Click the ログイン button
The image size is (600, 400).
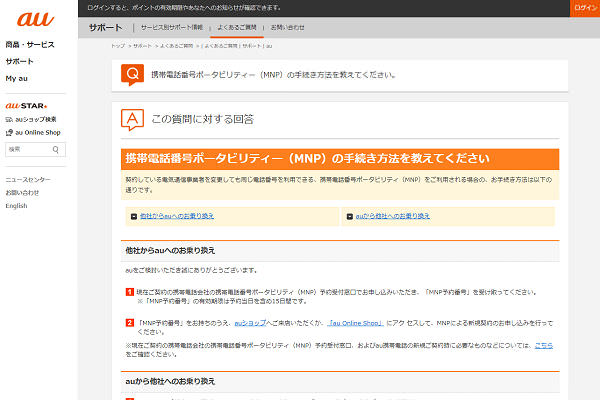[585, 8]
